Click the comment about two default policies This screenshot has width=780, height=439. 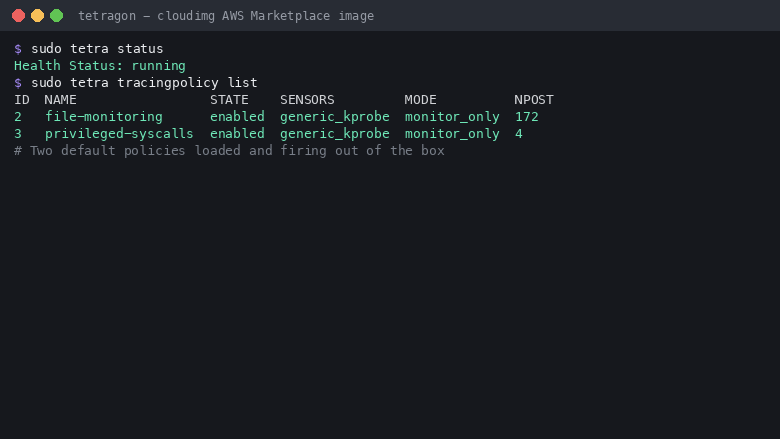[x=229, y=151]
